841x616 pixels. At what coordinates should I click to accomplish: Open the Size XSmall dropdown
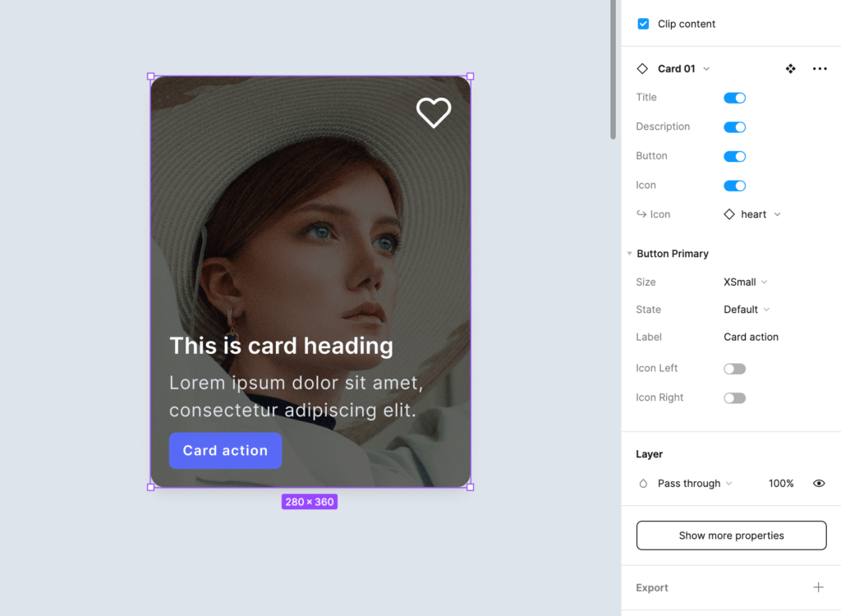[745, 282]
